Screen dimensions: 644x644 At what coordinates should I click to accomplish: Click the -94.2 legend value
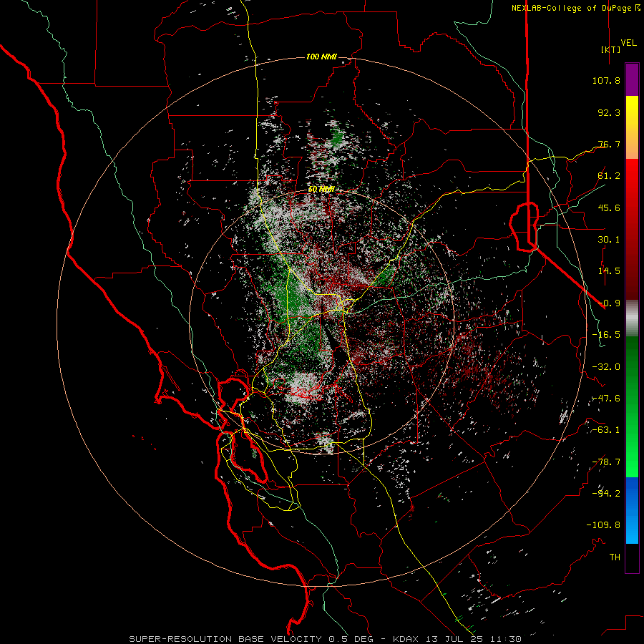pos(606,494)
